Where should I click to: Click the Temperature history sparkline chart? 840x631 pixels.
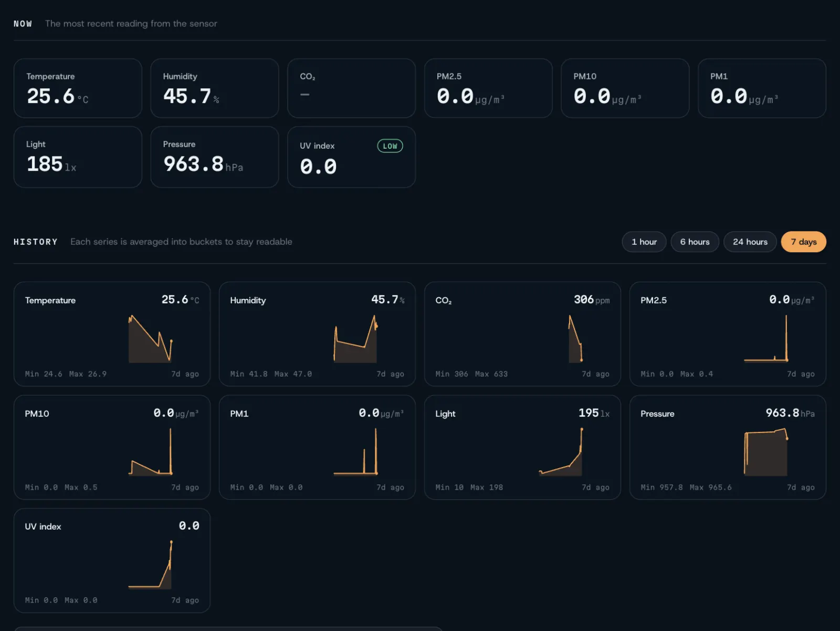(151, 339)
